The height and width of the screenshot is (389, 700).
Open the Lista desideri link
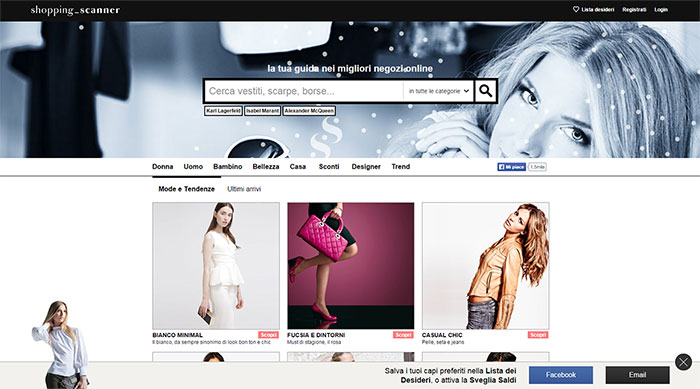coord(597,9)
